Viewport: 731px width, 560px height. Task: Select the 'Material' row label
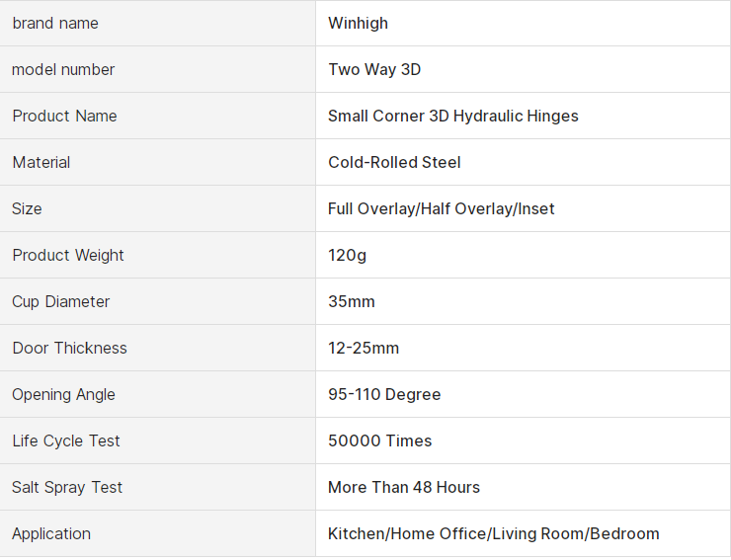click(41, 162)
